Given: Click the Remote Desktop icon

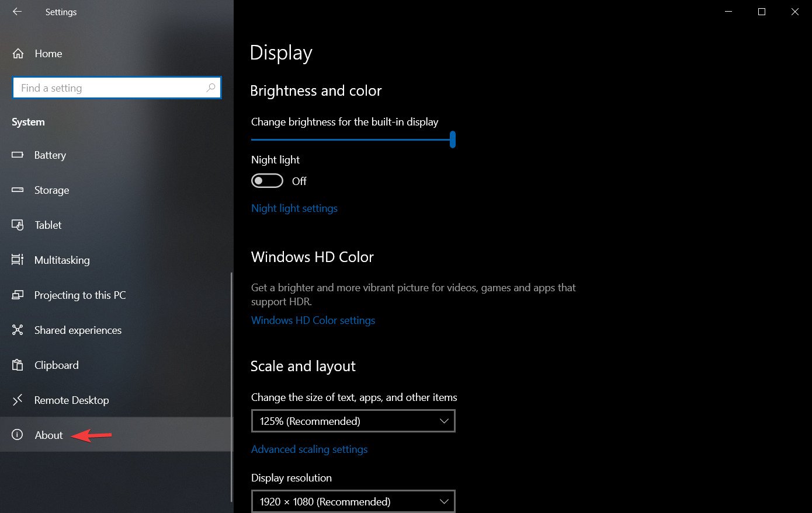Looking at the screenshot, I should point(18,400).
